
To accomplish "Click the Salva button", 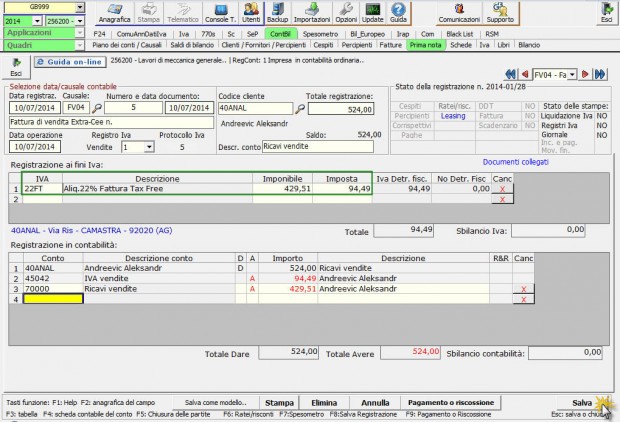I will 582,403.
